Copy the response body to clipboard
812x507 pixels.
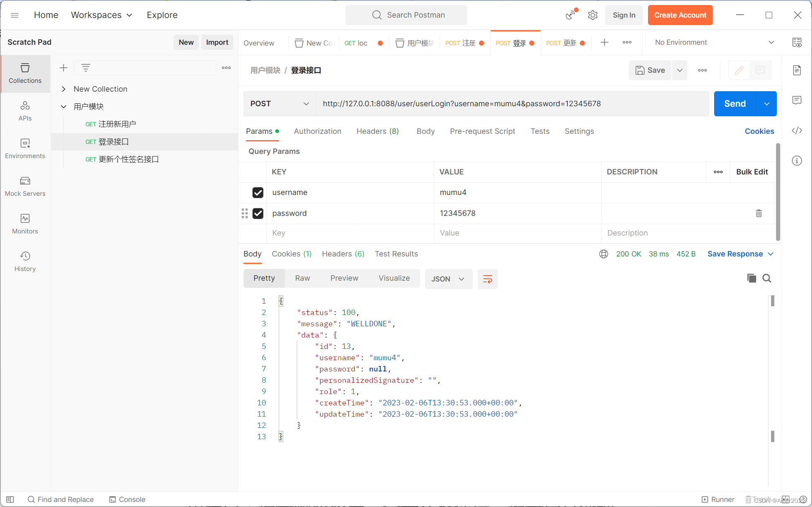point(751,278)
